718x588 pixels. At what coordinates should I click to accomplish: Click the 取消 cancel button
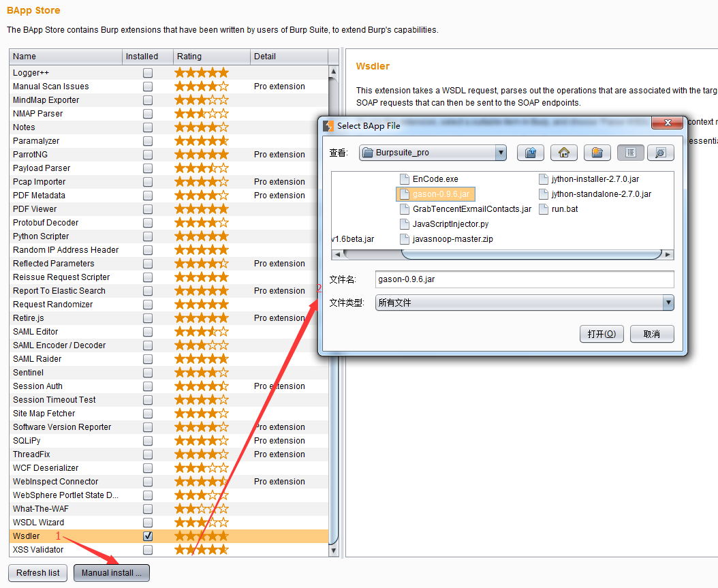[652, 334]
